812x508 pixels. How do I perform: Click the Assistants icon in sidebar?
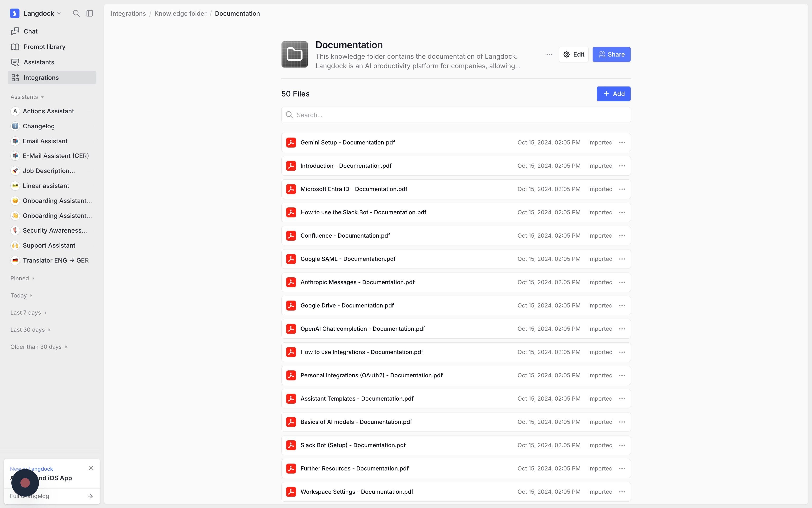15,62
